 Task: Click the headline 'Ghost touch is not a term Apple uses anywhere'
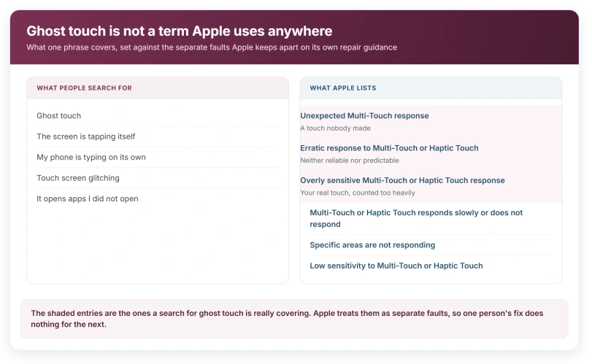180,31
